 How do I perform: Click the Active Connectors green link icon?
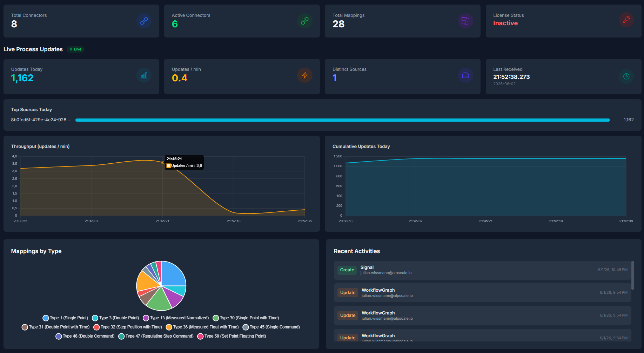304,21
